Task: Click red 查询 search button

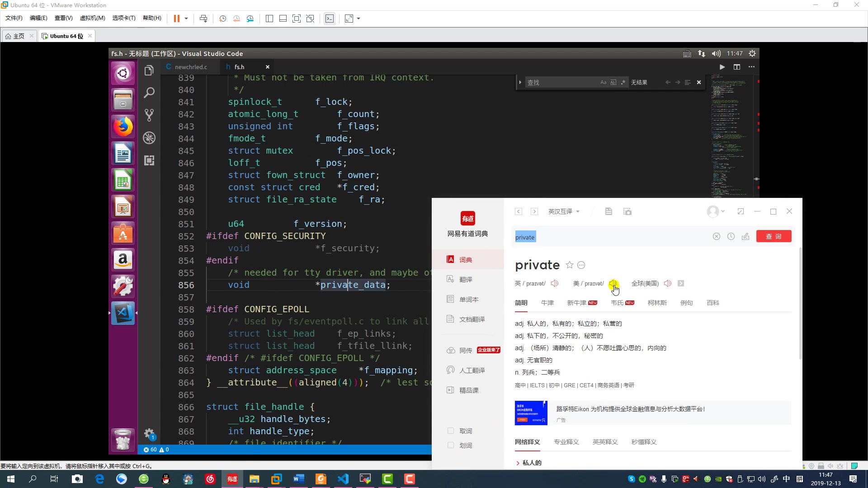Action: pyautogui.click(x=774, y=236)
